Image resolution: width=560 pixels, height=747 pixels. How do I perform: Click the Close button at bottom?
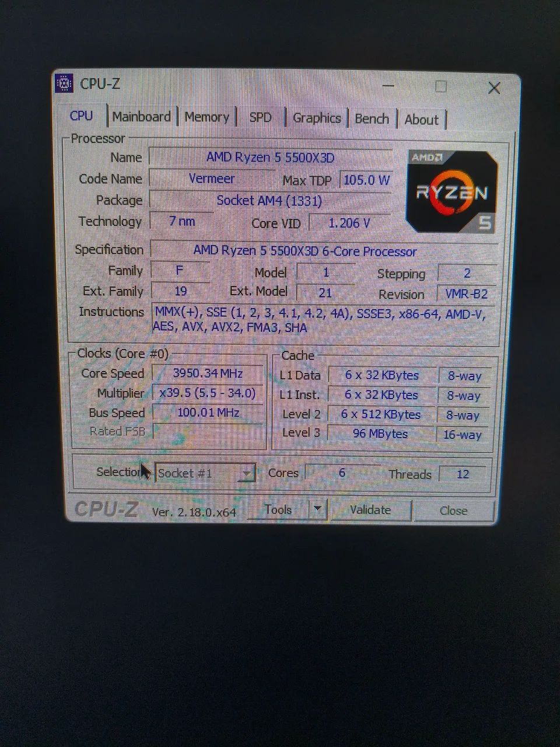tap(453, 511)
